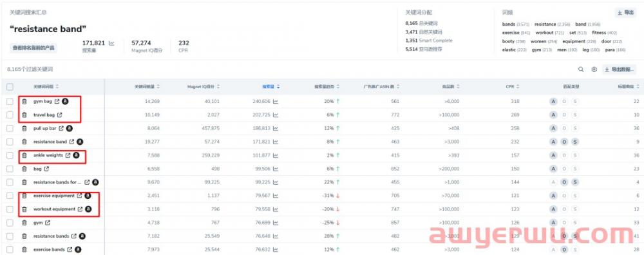Open external link icon for bag keyword
Image resolution: width=644 pixels, height=255 pixels.
(46, 169)
